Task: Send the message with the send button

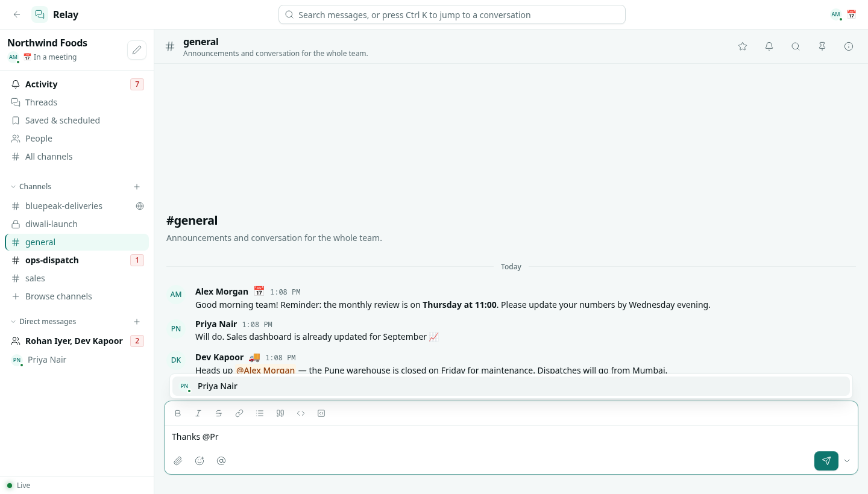Action: tap(826, 461)
